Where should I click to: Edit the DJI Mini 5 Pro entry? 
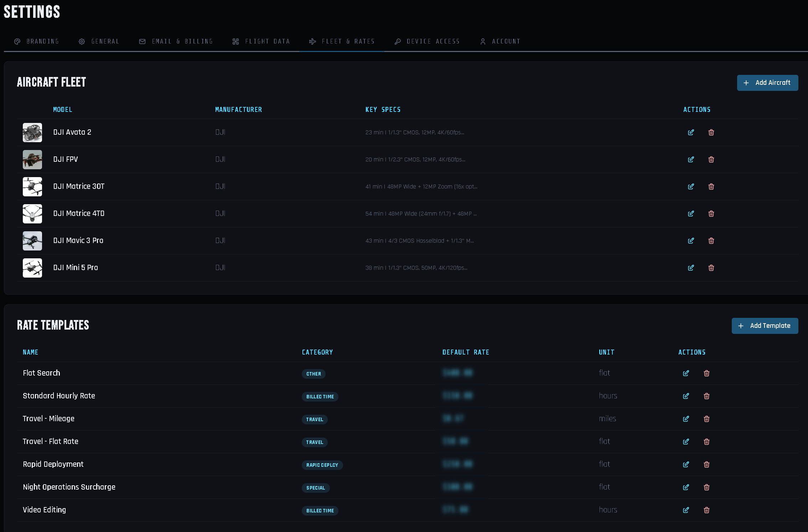691,268
